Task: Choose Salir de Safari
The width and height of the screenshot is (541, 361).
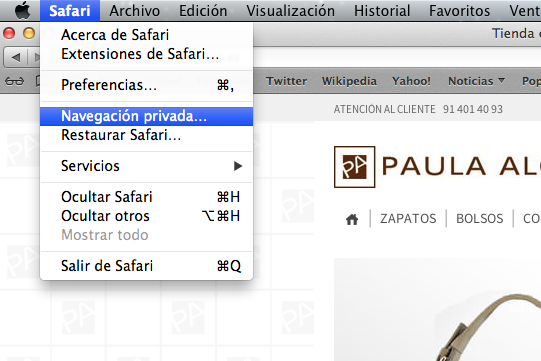Action: pos(147,266)
